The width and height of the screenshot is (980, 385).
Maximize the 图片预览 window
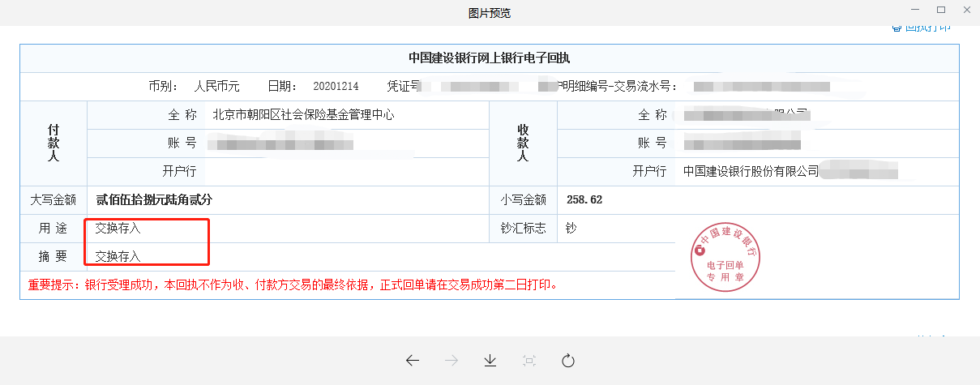point(941,10)
